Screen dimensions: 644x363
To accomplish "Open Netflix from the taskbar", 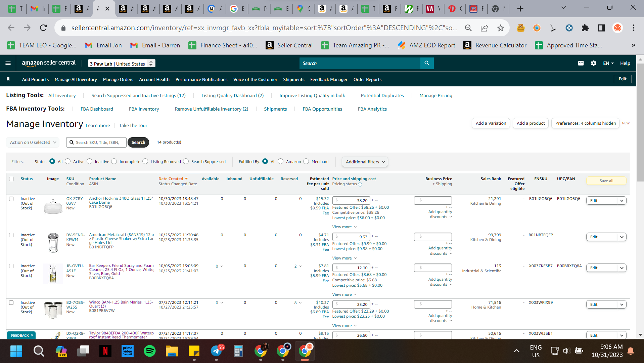I will [x=105, y=351].
